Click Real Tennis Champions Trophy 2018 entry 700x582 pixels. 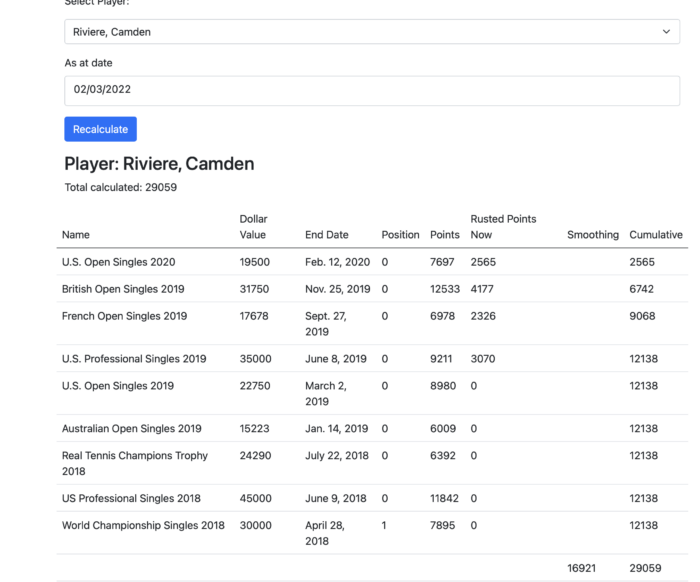click(135, 463)
